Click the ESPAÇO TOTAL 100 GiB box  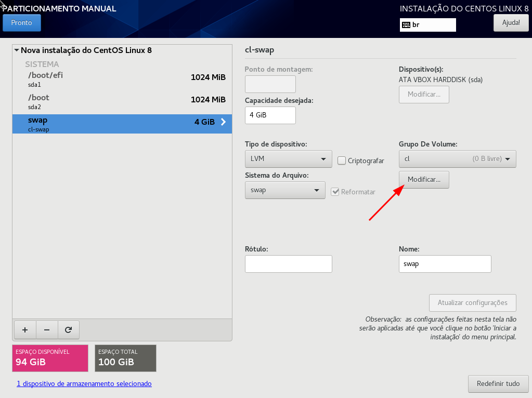pos(125,358)
